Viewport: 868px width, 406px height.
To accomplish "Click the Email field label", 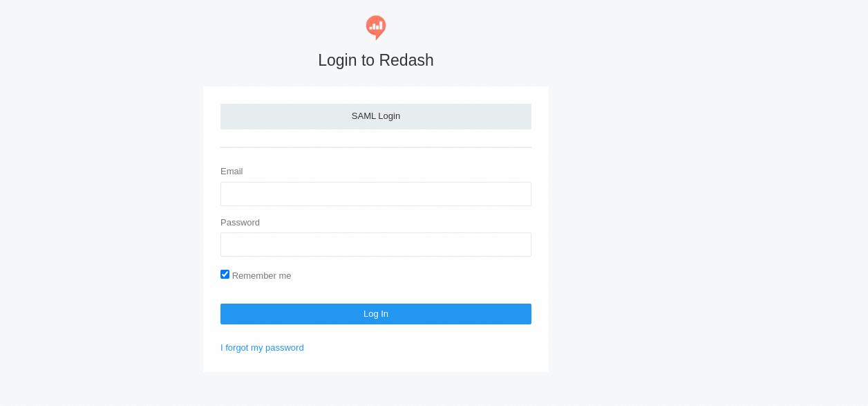I will pos(232,172).
